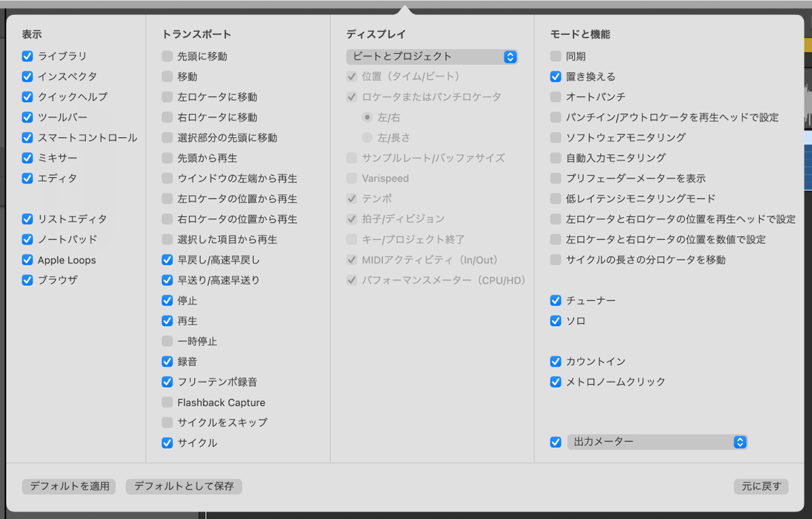Enable 先頭に移動 transport option
The height and width of the screenshot is (519, 812).
(x=167, y=56)
